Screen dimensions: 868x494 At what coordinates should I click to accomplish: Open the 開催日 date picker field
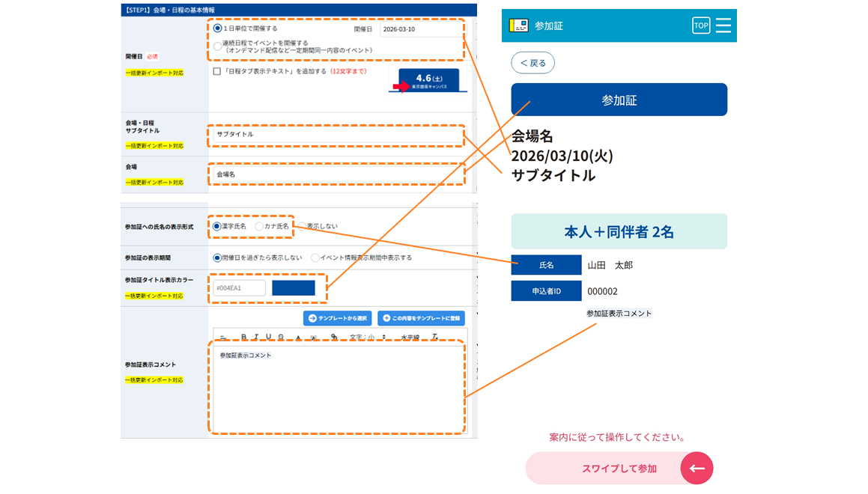pyautogui.click(x=422, y=29)
